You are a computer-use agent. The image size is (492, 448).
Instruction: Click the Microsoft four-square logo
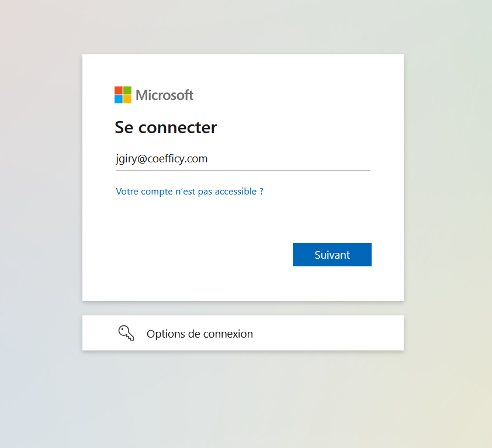tap(123, 95)
